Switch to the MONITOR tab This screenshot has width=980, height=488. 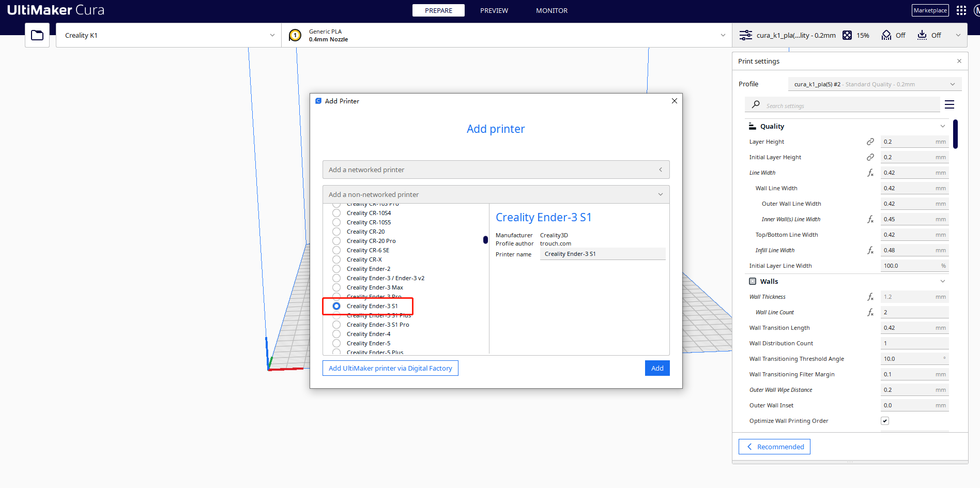pyautogui.click(x=552, y=10)
